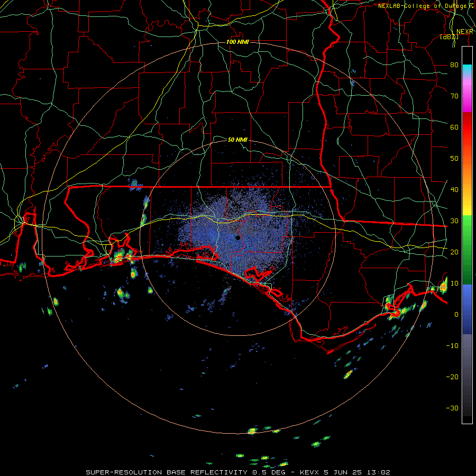Image resolution: width=476 pixels, height=476 pixels.
Task: Click the 40 value on the dBZ scale
Action: click(454, 190)
